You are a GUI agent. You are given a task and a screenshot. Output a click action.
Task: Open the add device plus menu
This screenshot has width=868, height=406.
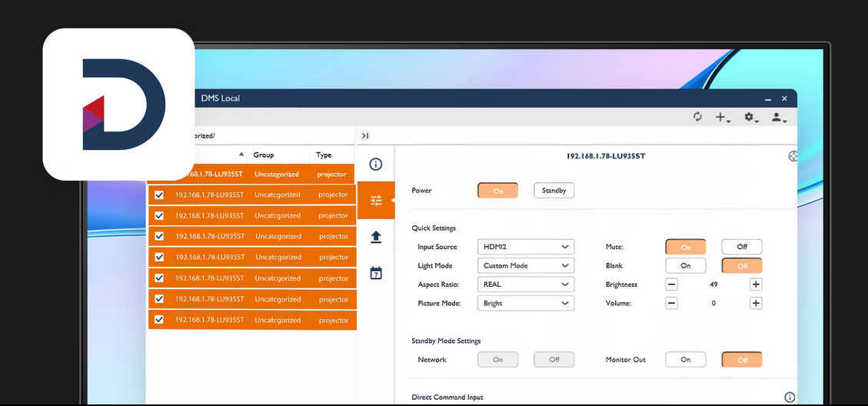[x=722, y=118]
